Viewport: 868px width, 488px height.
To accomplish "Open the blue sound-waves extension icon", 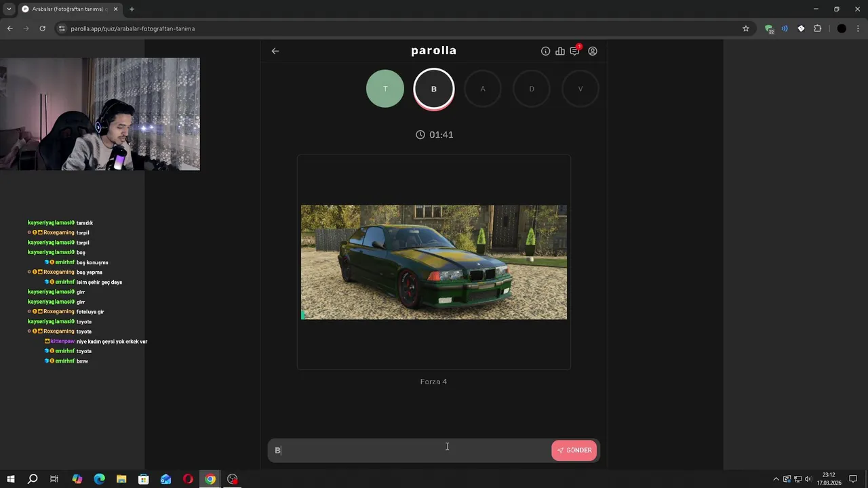I will coord(785,28).
